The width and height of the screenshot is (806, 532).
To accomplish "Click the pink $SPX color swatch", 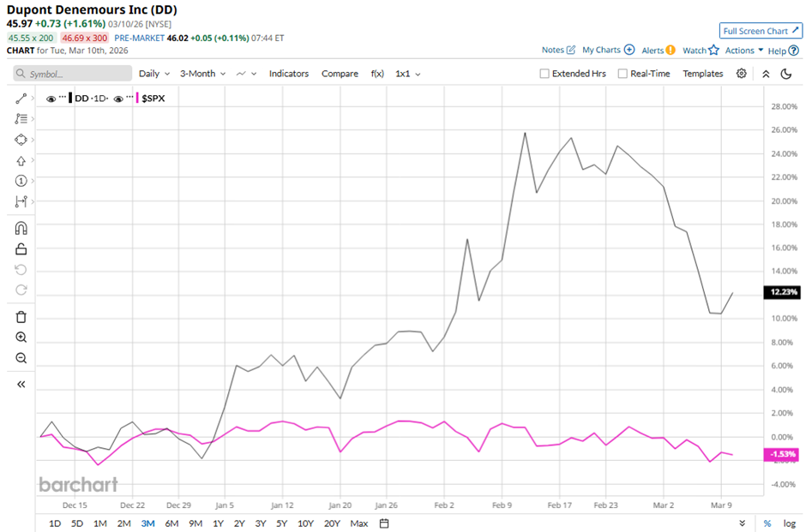I will 136,99.
